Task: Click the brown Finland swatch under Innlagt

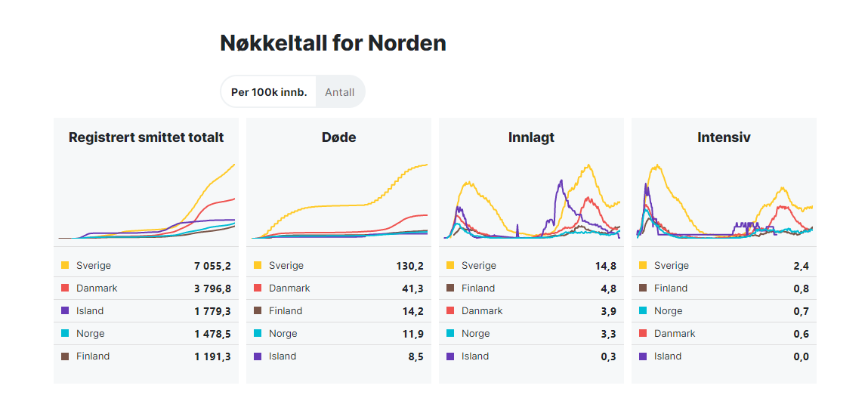Action: tap(450, 288)
